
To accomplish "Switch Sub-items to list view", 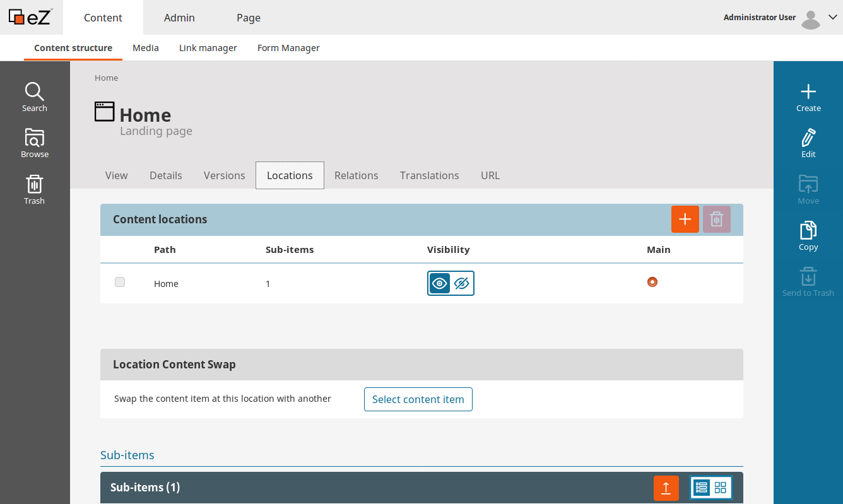I will [701, 488].
